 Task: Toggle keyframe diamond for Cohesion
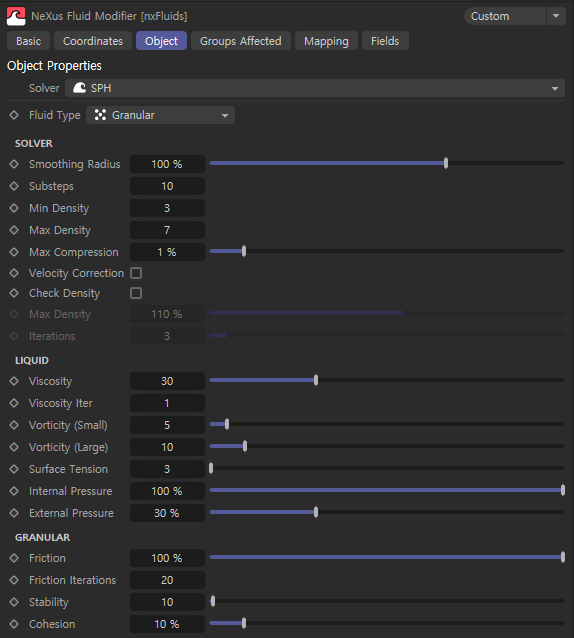pos(14,624)
